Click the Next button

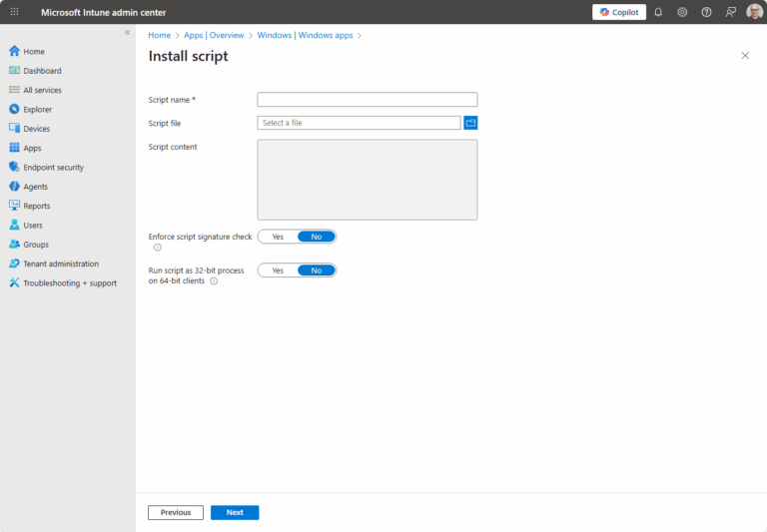(x=235, y=512)
